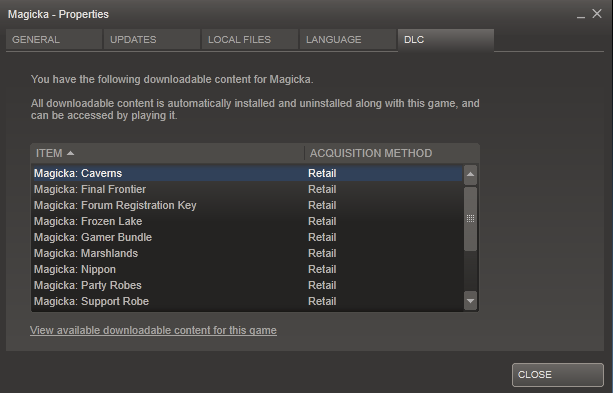Select the Magicka: Marshlands row

[x=247, y=253]
